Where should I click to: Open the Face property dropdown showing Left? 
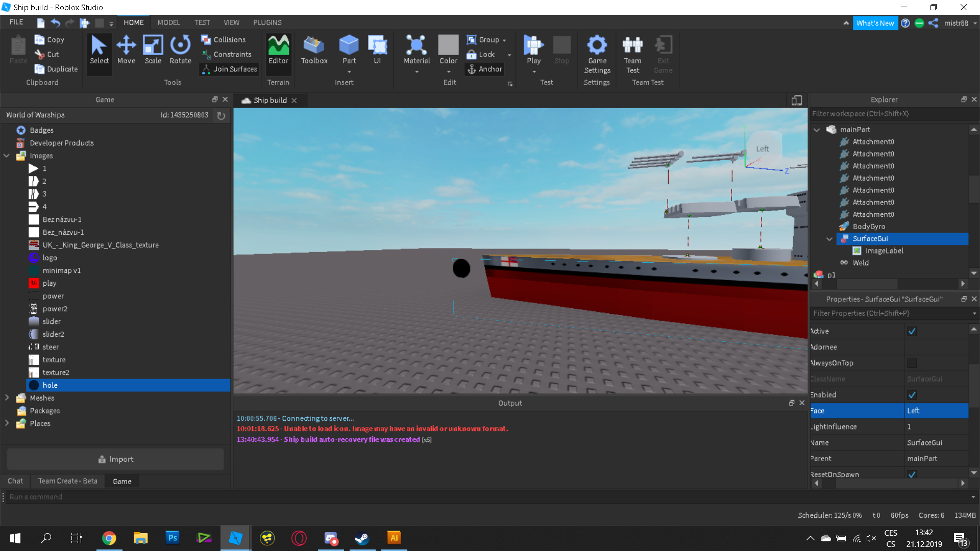pyautogui.click(x=936, y=411)
